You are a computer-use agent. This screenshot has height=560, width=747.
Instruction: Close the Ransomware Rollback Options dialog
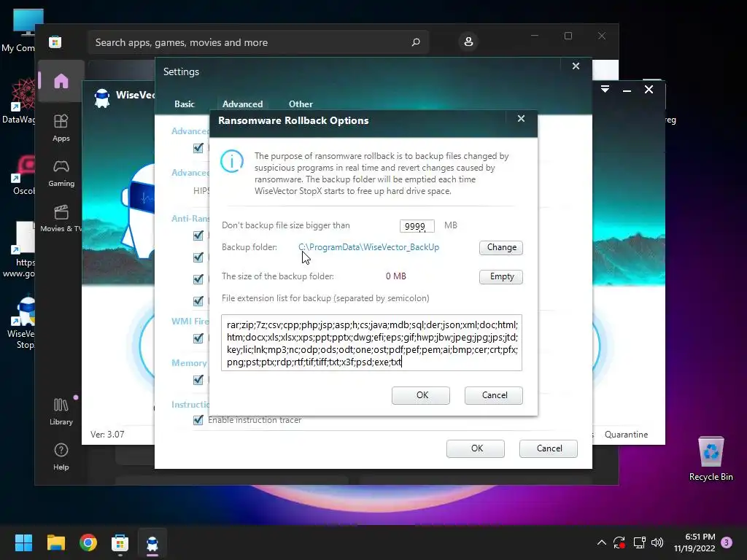click(x=521, y=119)
